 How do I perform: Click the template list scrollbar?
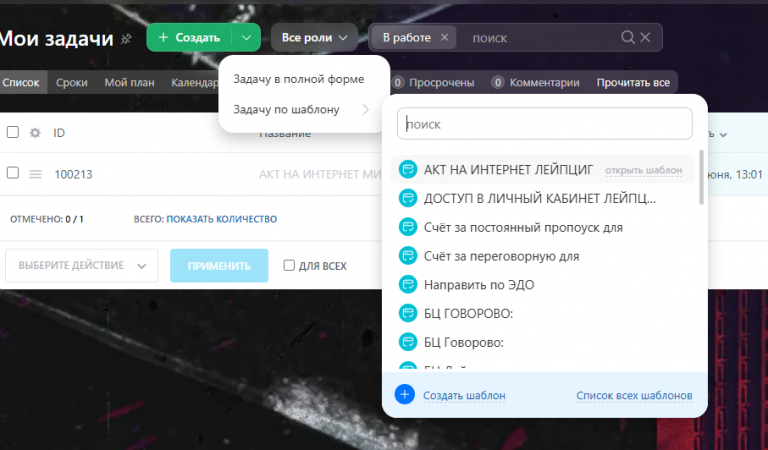[x=701, y=177]
